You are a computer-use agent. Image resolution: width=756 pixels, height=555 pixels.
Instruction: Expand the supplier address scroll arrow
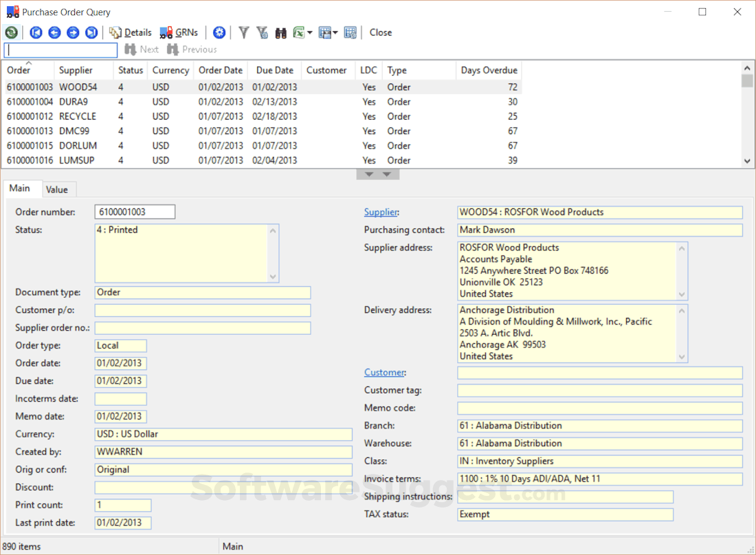pos(682,248)
